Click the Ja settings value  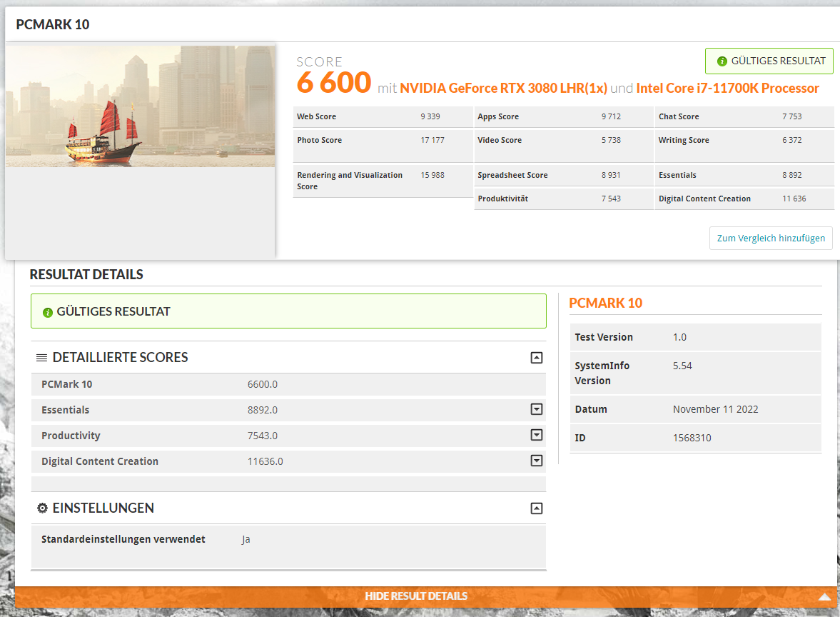click(246, 539)
